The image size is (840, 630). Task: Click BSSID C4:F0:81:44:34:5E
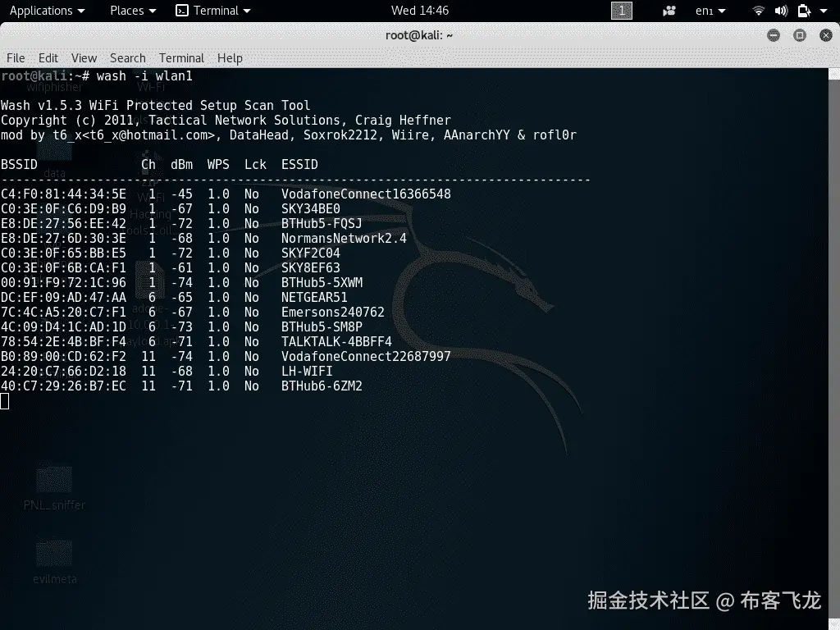click(x=63, y=194)
